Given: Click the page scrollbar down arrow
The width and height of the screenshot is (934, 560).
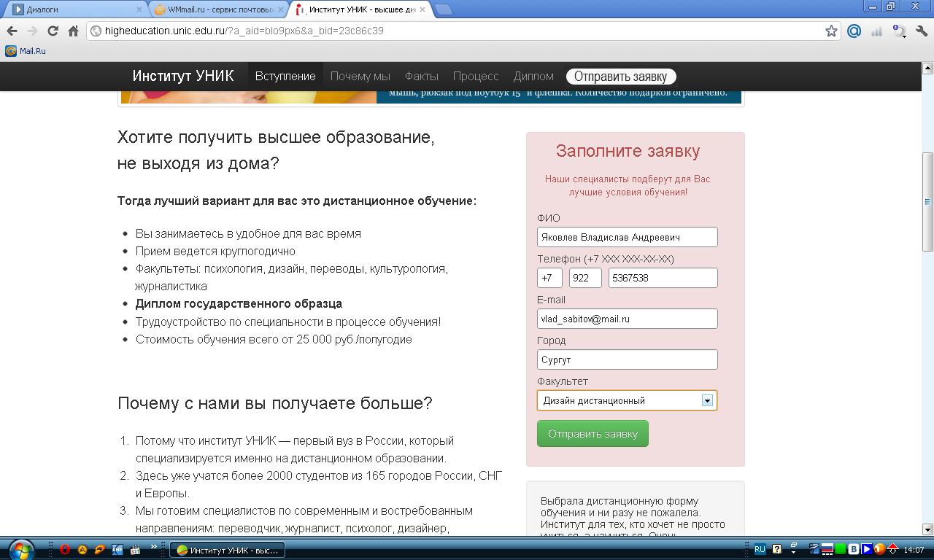Looking at the screenshot, I should point(927,529).
